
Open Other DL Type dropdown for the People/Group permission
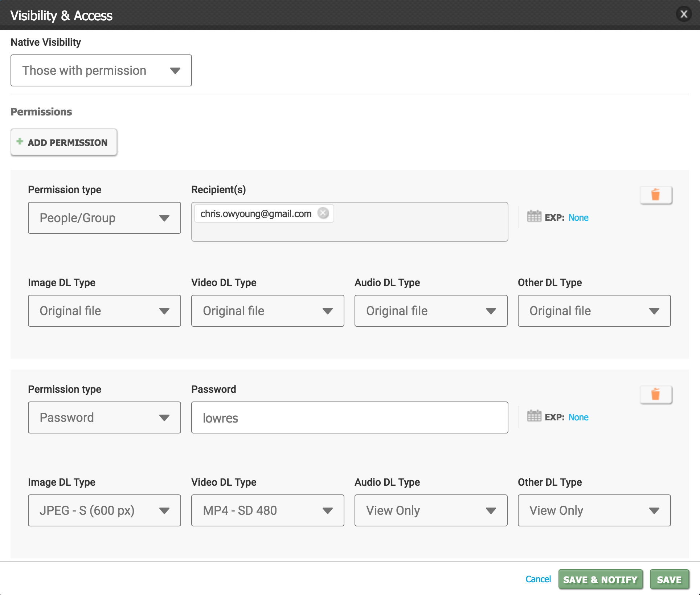tap(594, 311)
